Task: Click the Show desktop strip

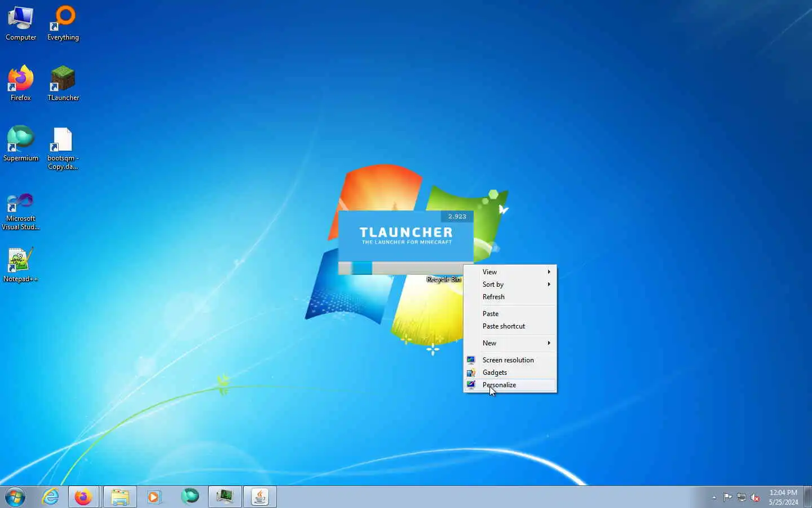Action: [x=807, y=497]
